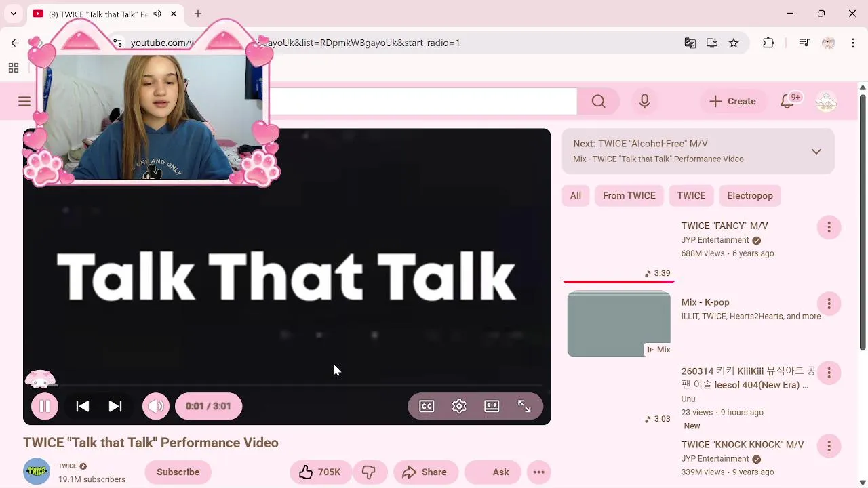The height and width of the screenshot is (488, 868).
Task: Open more actions menu under video
Action: tap(538, 472)
